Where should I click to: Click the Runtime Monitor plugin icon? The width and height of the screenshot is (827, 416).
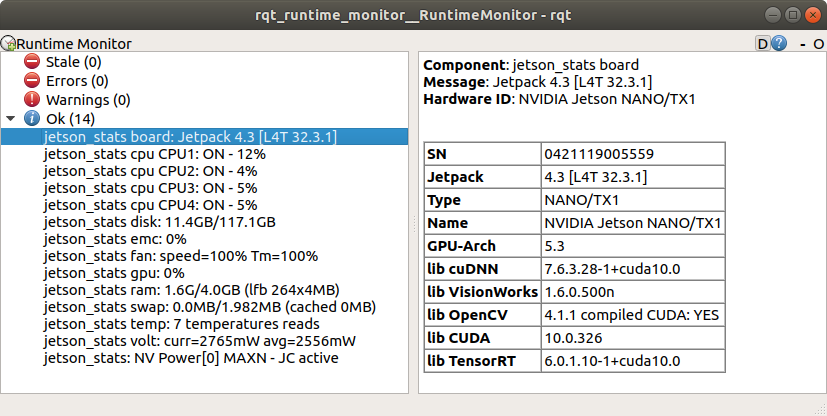(8, 43)
